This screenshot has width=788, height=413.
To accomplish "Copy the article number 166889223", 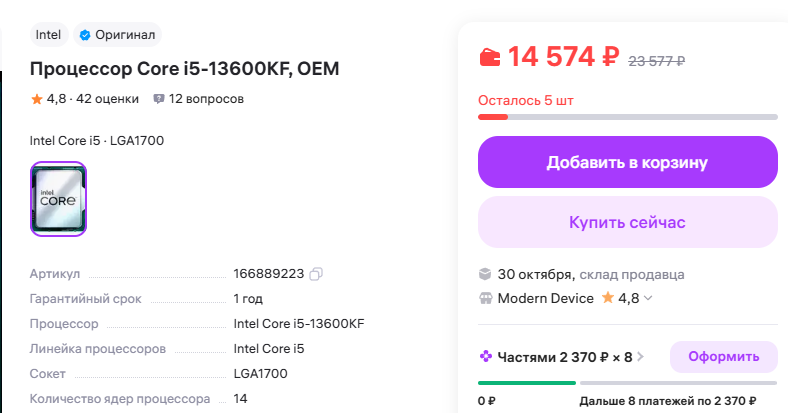I will (316, 274).
